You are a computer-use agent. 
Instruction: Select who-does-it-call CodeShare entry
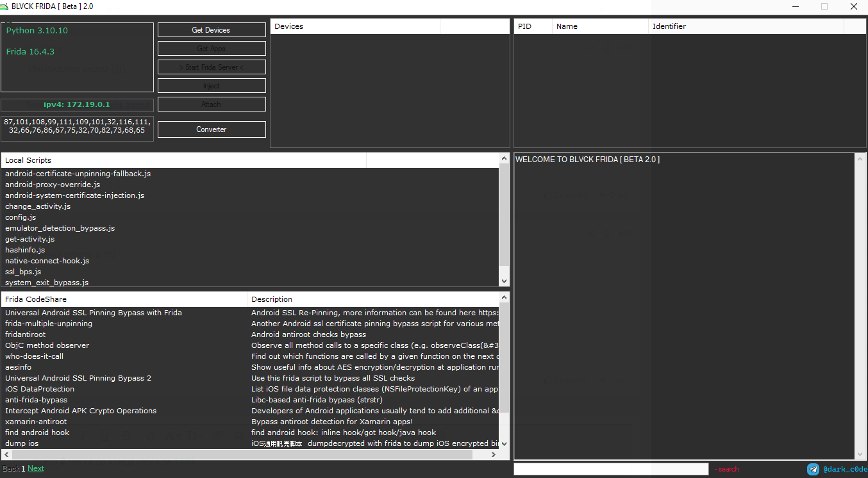pyautogui.click(x=35, y=356)
